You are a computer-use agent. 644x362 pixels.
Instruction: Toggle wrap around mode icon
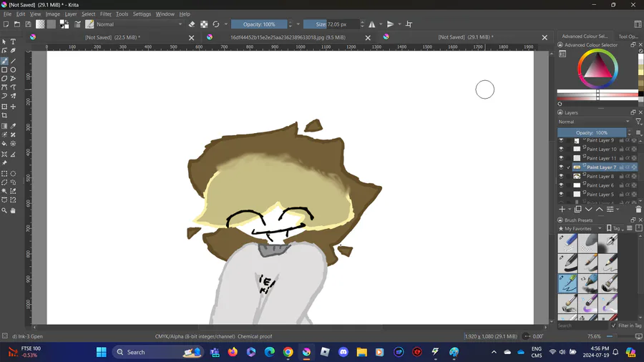[409, 24]
